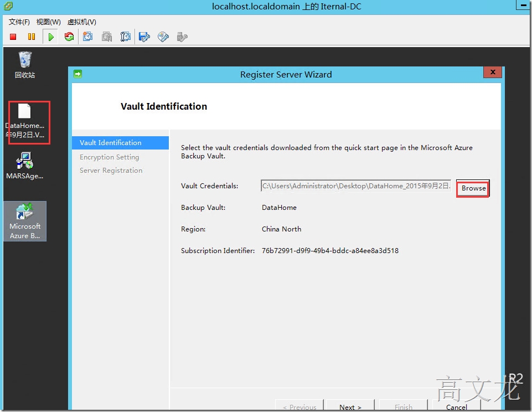This screenshot has height=412, width=532.
Task: Click the green wizard icon in title bar
Action: click(78, 74)
